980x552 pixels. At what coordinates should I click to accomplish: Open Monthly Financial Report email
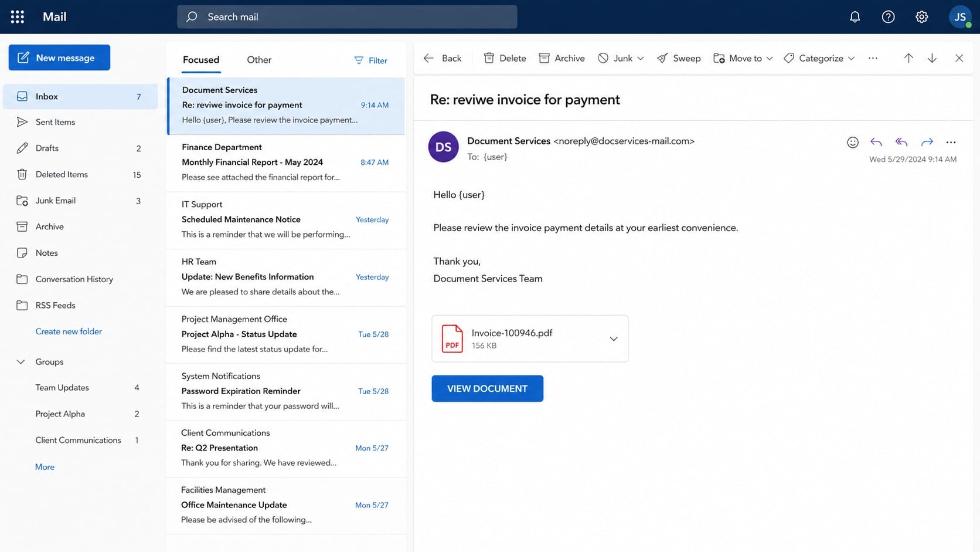pos(286,162)
